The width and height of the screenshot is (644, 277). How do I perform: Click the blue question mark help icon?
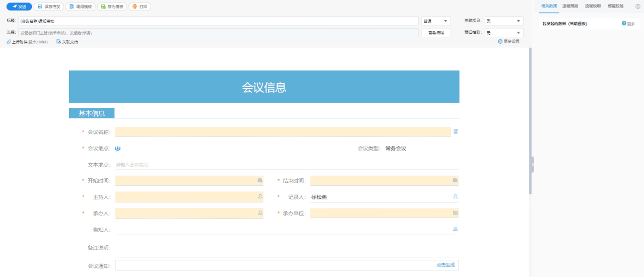(x=624, y=23)
